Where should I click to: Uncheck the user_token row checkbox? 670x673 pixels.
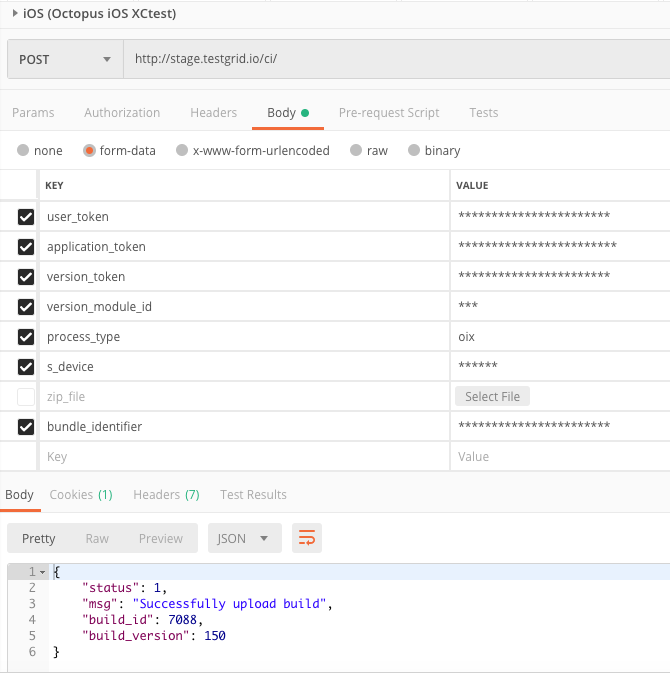[26, 217]
